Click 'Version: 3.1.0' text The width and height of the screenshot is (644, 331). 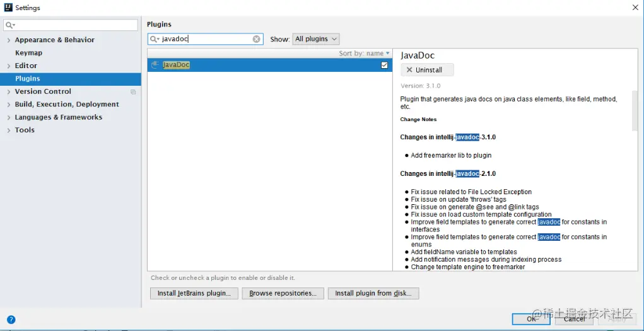pos(421,86)
